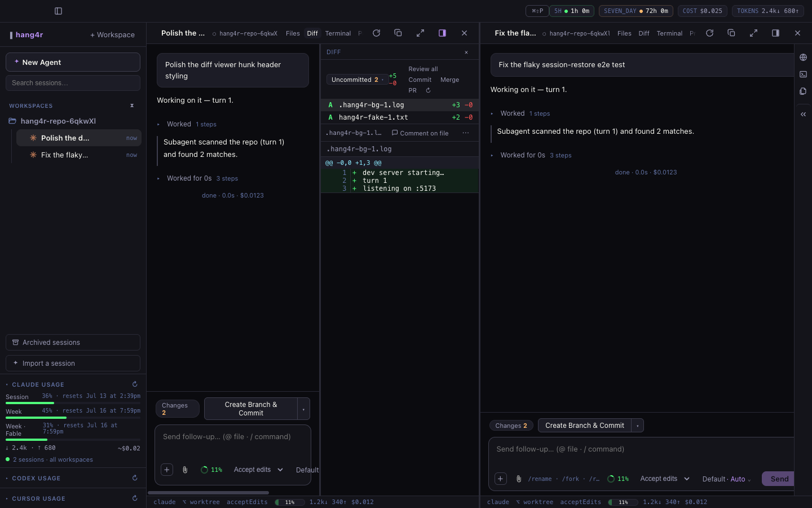Image resolution: width=812 pixels, height=508 pixels.
Task: Collapse the Workspaces section pin icon
Action: (x=132, y=106)
